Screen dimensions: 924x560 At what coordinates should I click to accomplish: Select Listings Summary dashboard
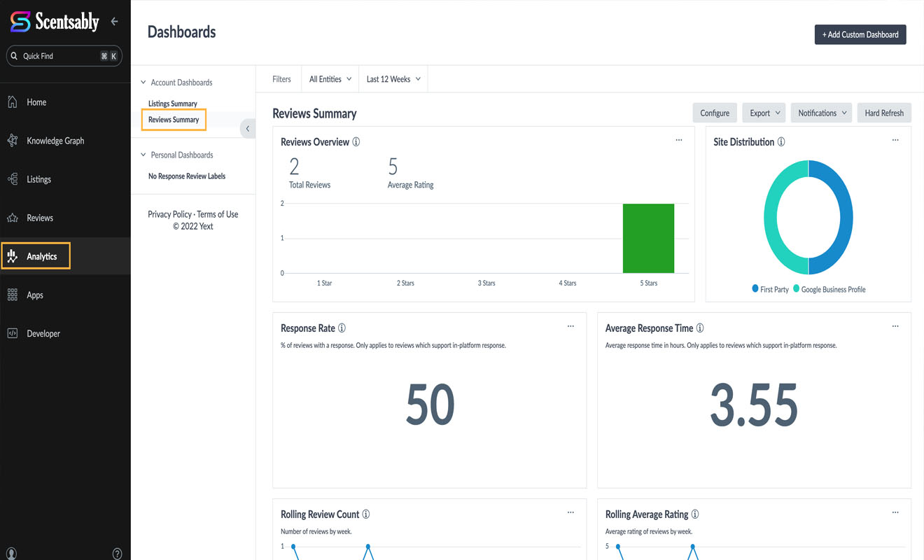tap(173, 104)
